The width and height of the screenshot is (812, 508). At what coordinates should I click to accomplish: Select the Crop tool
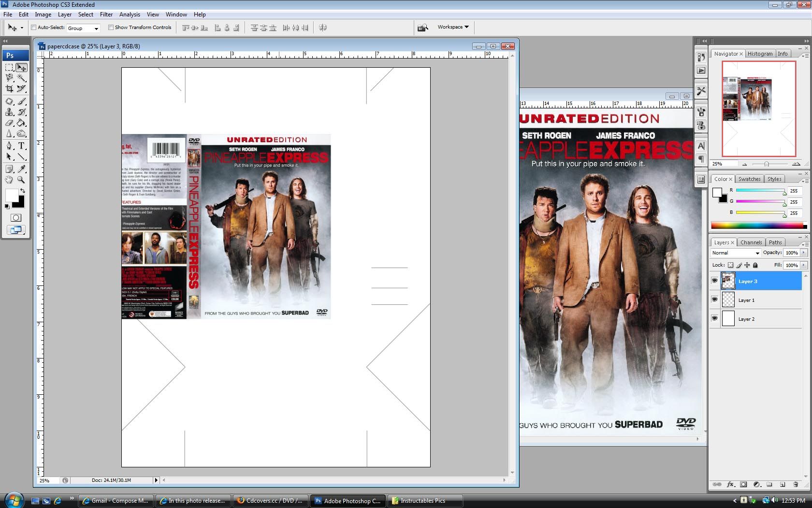(x=9, y=89)
